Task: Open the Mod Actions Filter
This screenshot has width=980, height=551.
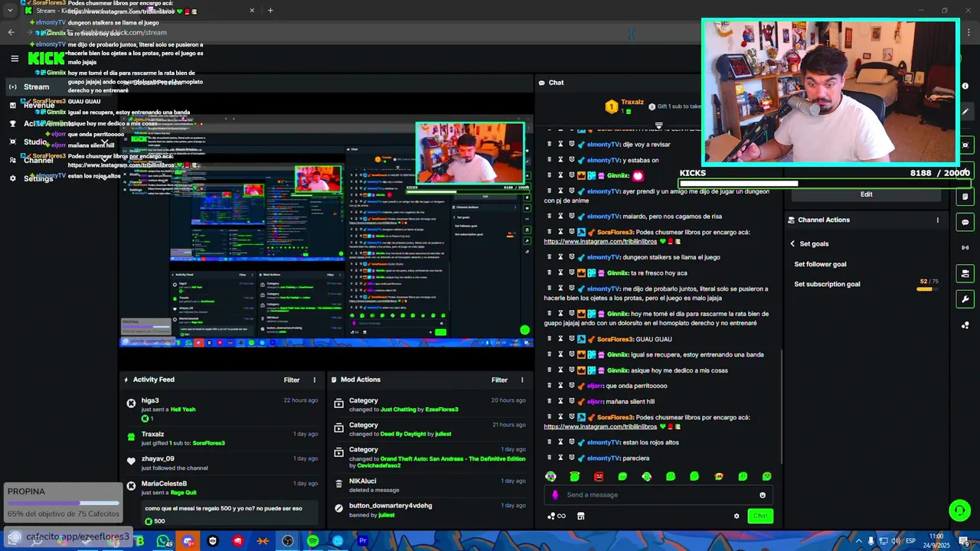Action: click(x=499, y=380)
